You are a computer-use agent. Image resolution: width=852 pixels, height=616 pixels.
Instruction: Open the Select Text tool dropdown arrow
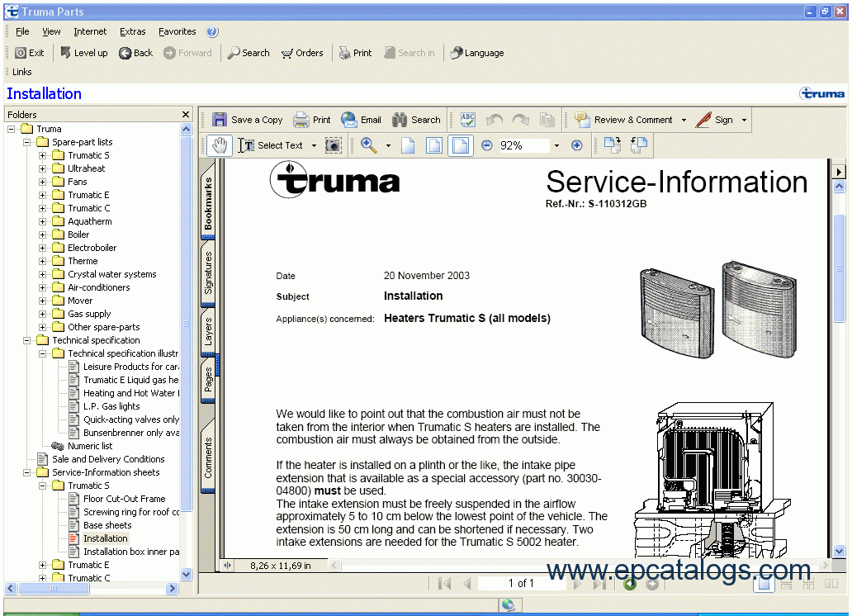pyautogui.click(x=314, y=145)
